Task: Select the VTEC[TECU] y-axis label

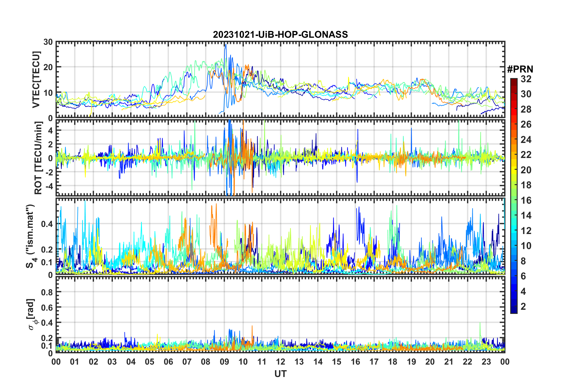Action: click(36, 80)
